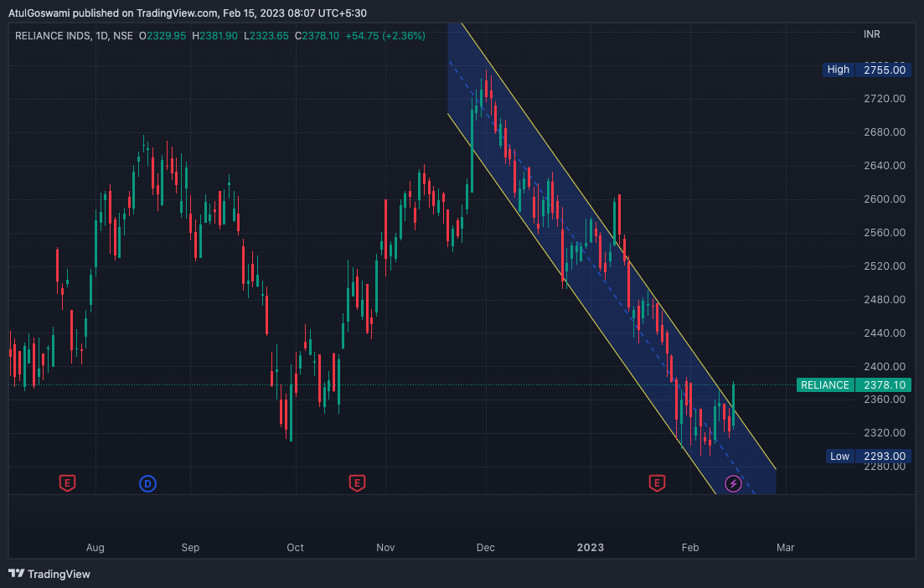Click the 2560.00 price axis value
Image resolution: width=924 pixels, height=588 pixels.
pyautogui.click(x=885, y=233)
